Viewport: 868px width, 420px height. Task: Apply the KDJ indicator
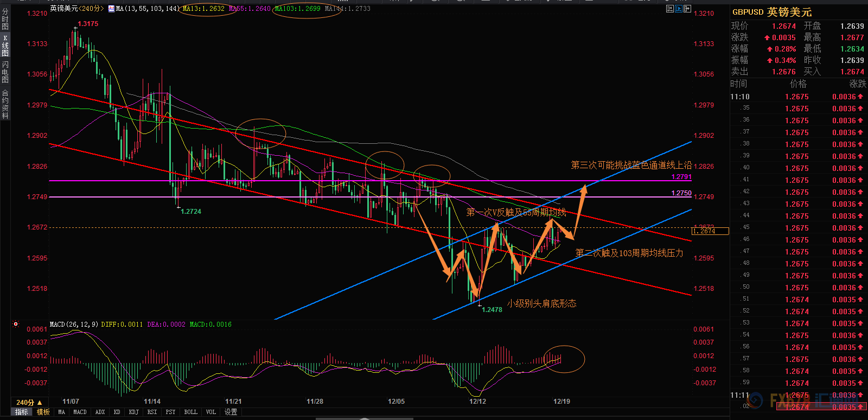(133, 412)
